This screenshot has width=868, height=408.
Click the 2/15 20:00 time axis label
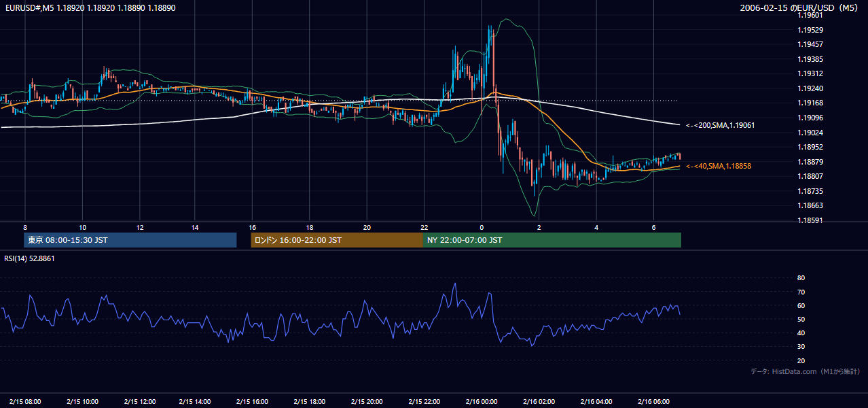pos(367,401)
